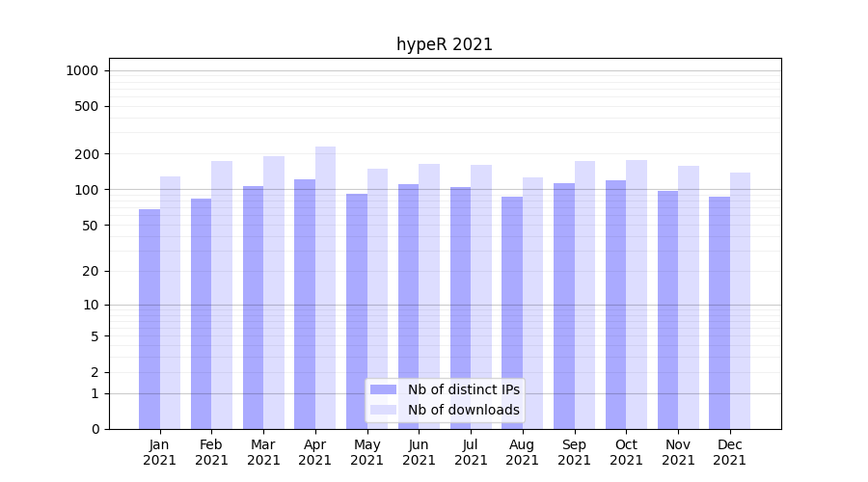
Task: Select the January 2021 distinct IPs bar
Action: [x=149, y=318]
